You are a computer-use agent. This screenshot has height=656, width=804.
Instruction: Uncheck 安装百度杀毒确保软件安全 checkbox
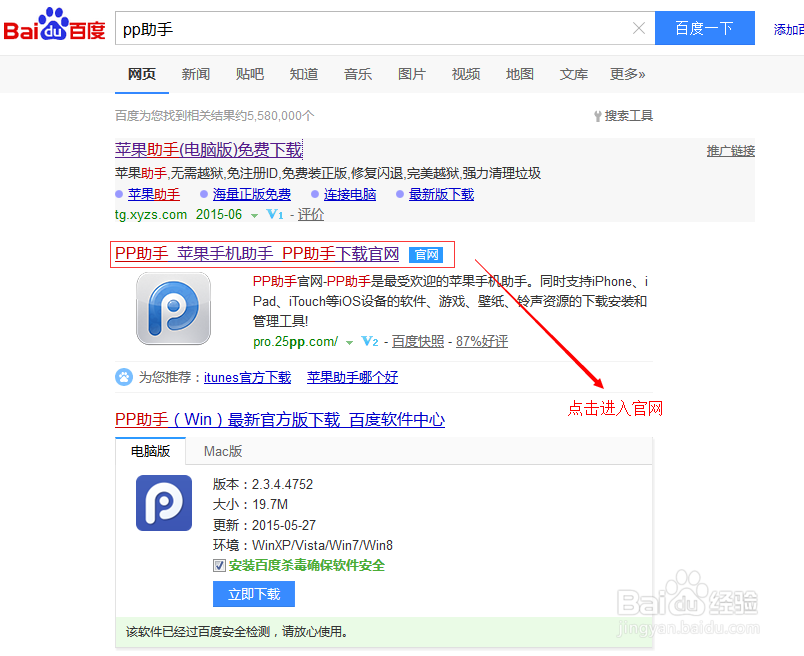(x=219, y=566)
